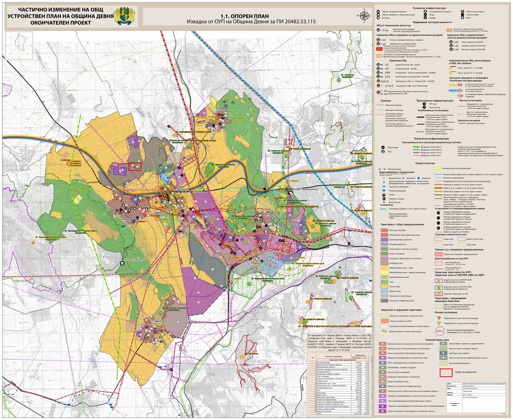Click the Болници hospital cross legend icon
513x420 pixels.
point(378,18)
